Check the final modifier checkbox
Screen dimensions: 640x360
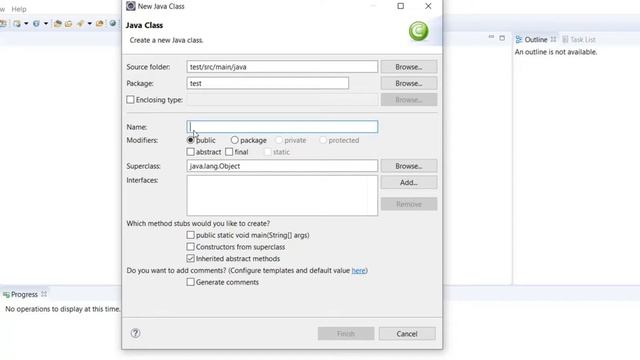[x=229, y=152]
